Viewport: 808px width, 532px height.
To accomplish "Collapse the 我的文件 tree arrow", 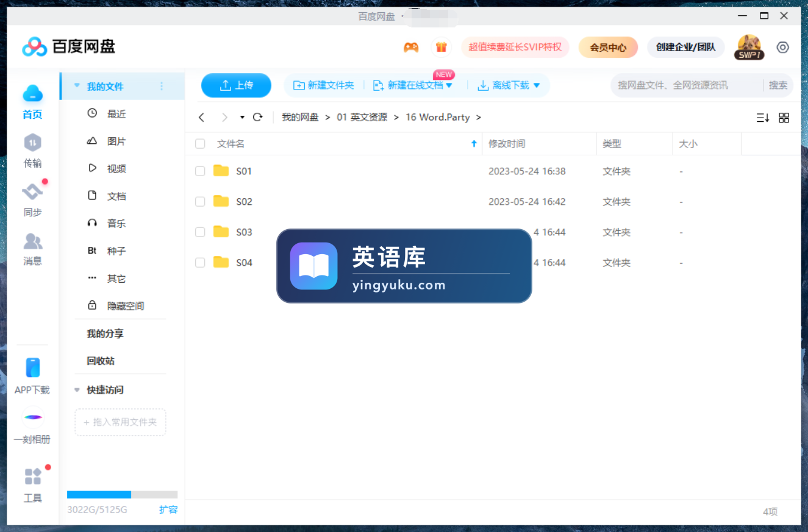I will click(x=77, y=86).
